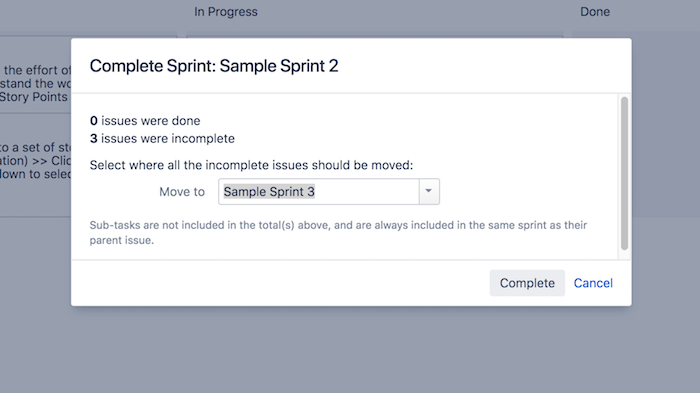Click the dialog's vertical scrollbar
The image size is (700, 393).
pyautogui.click(x=624, y=173)
